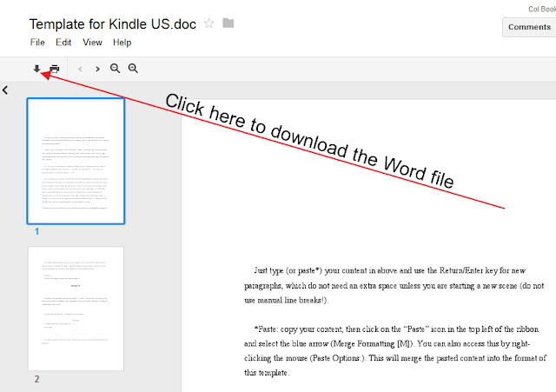556x392 pixels.
Task: Click the print icon
Action: (x=54, y=69)
